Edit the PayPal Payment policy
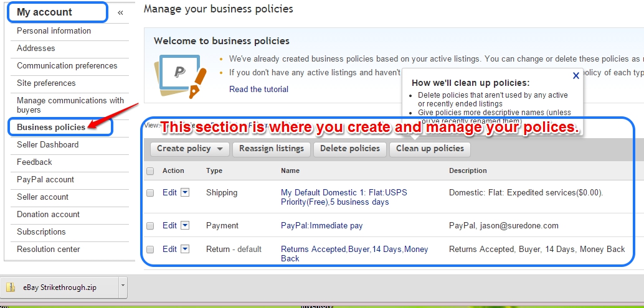This screenshot has width=644, height=308. [169, 225]
